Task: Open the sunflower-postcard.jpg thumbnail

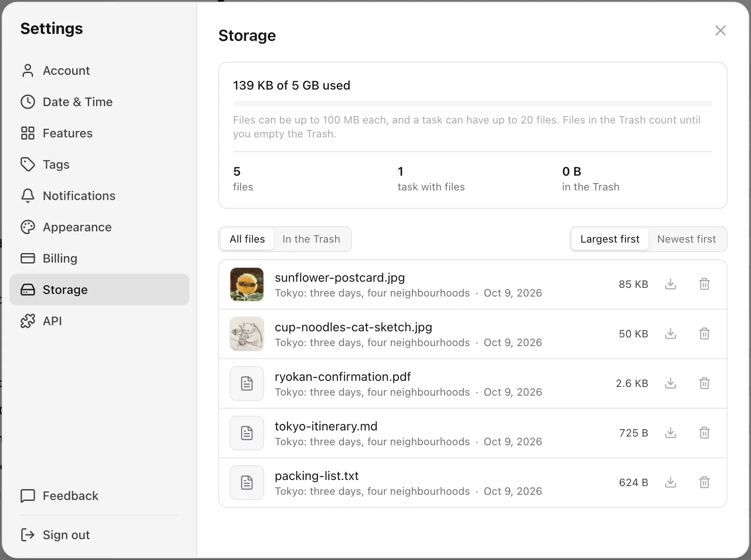Action: coord(247,284)
